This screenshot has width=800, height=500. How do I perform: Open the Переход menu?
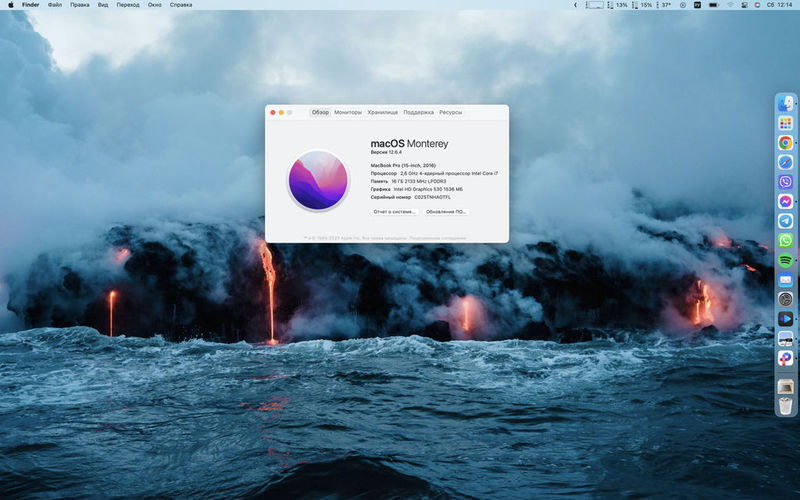(128, 5)
